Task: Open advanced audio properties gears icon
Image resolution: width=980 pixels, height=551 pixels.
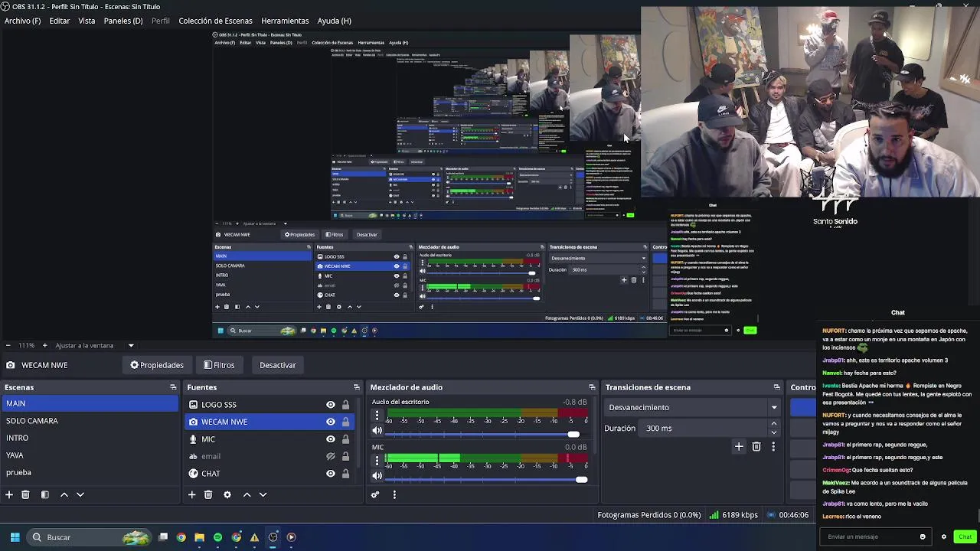Action: tap(375, 495)
